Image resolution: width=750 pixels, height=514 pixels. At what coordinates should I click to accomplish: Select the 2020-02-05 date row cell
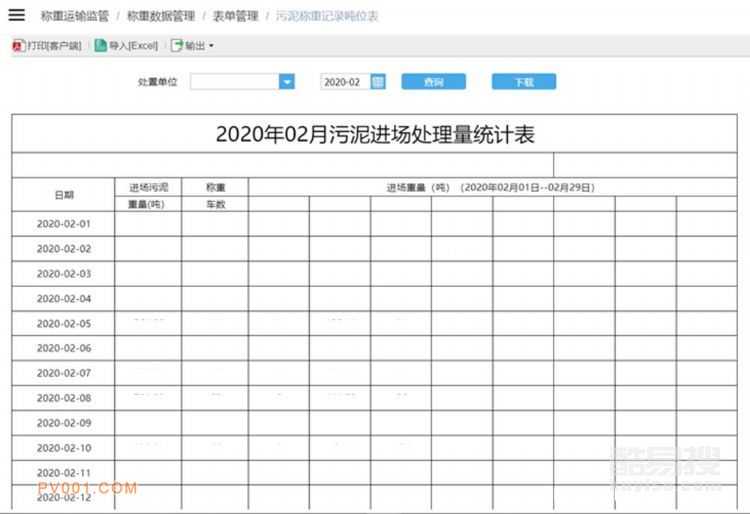pos(63,323)
